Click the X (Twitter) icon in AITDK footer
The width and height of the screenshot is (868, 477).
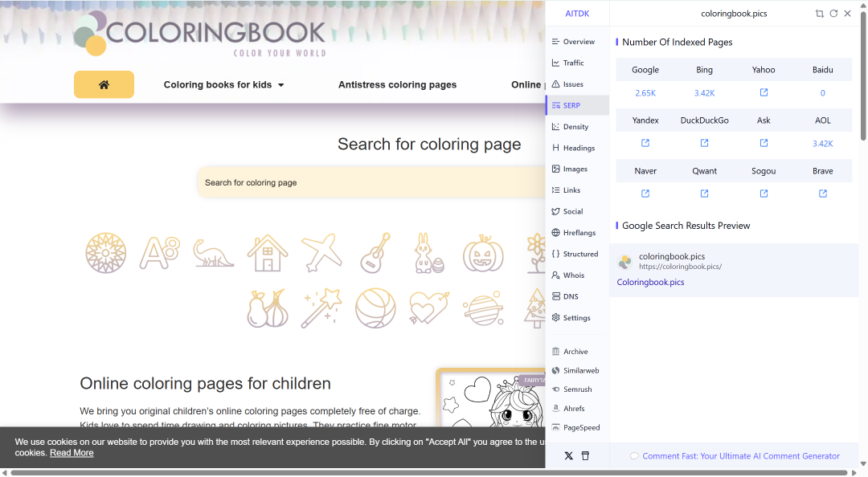pyautogui.click(x=568, y=456)
